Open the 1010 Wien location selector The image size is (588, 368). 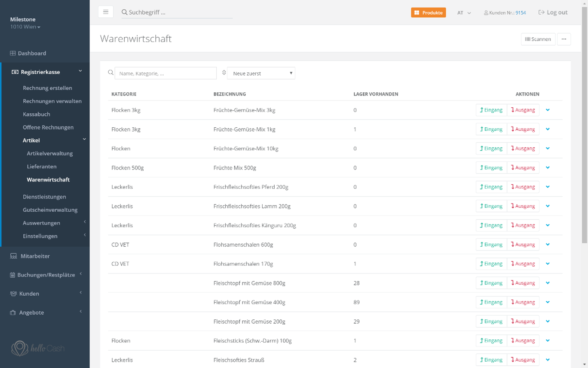click(x=25, y=27)
